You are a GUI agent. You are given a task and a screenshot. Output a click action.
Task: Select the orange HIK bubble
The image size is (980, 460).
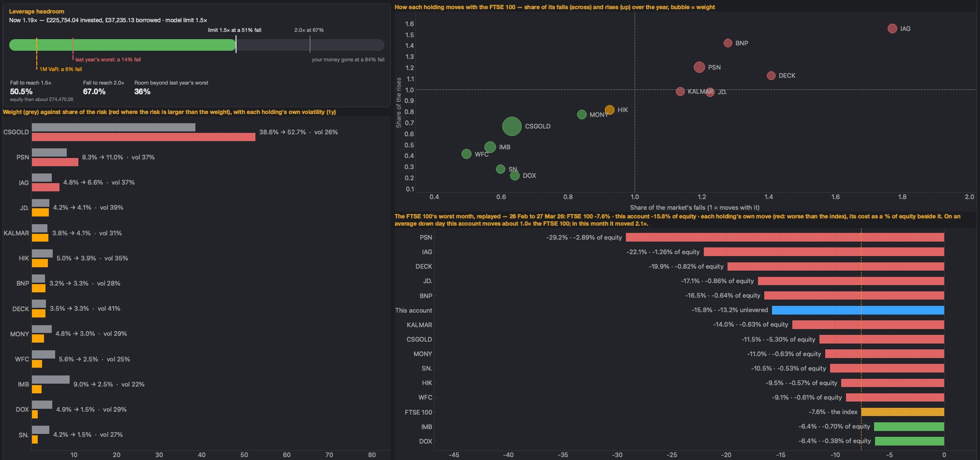tap(609, 110)
